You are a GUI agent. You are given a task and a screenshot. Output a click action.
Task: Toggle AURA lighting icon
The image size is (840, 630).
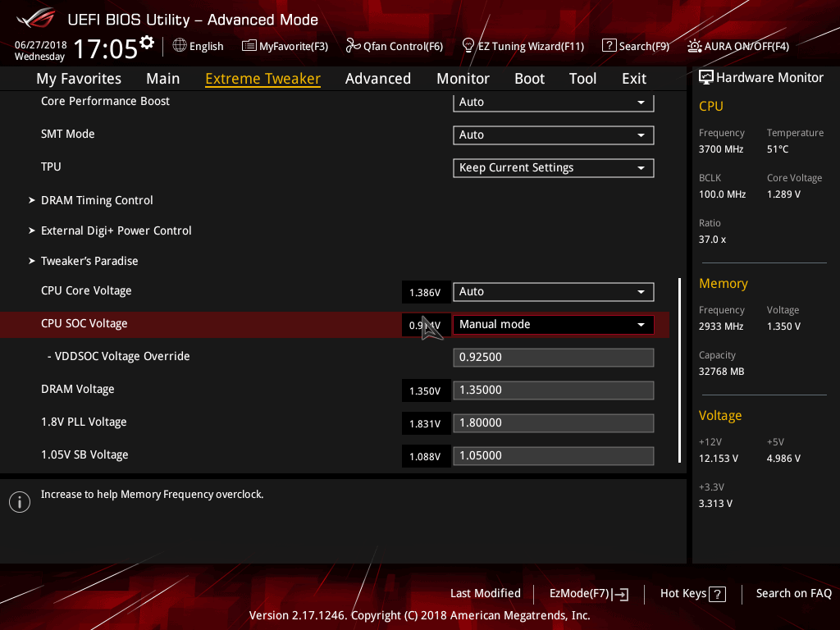point(695,46)
